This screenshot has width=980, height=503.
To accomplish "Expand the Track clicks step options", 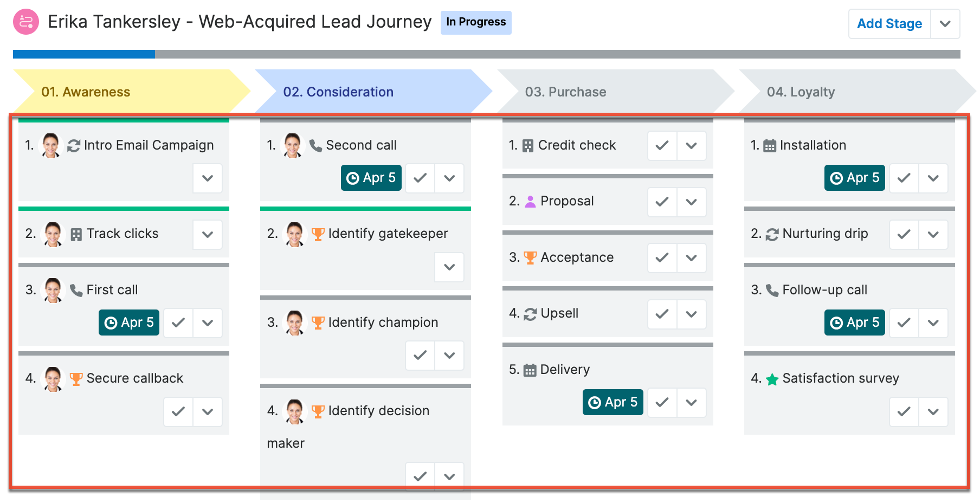I will point(208,234).
